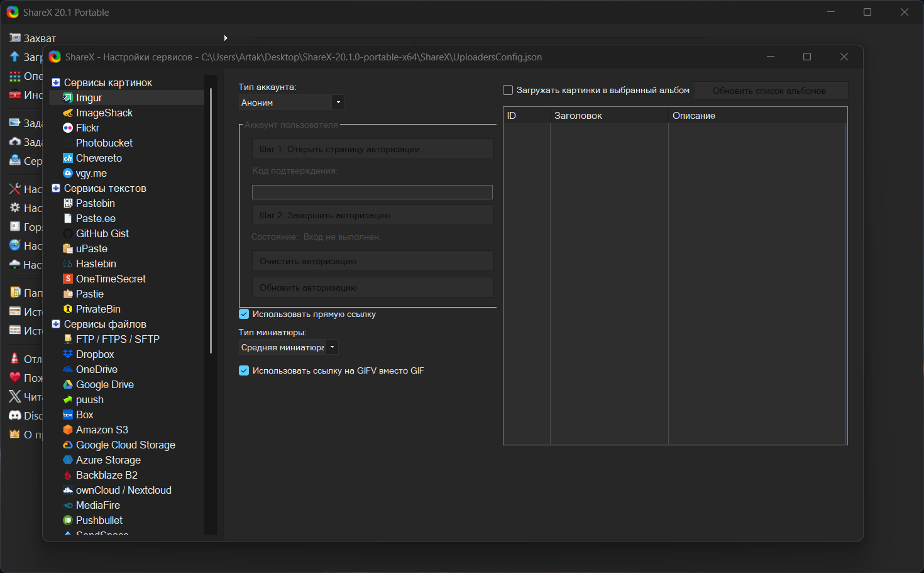Click the Flickr service icon
The height and width of the screenshot is (573, 924).
pyautogui.click(x=68, y=128)
